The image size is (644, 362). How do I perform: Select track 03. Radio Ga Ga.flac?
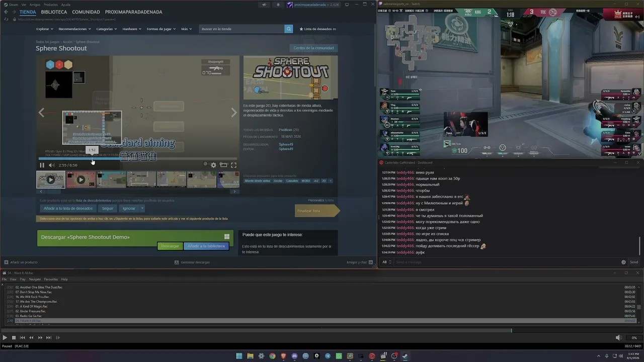click(29, 316)
